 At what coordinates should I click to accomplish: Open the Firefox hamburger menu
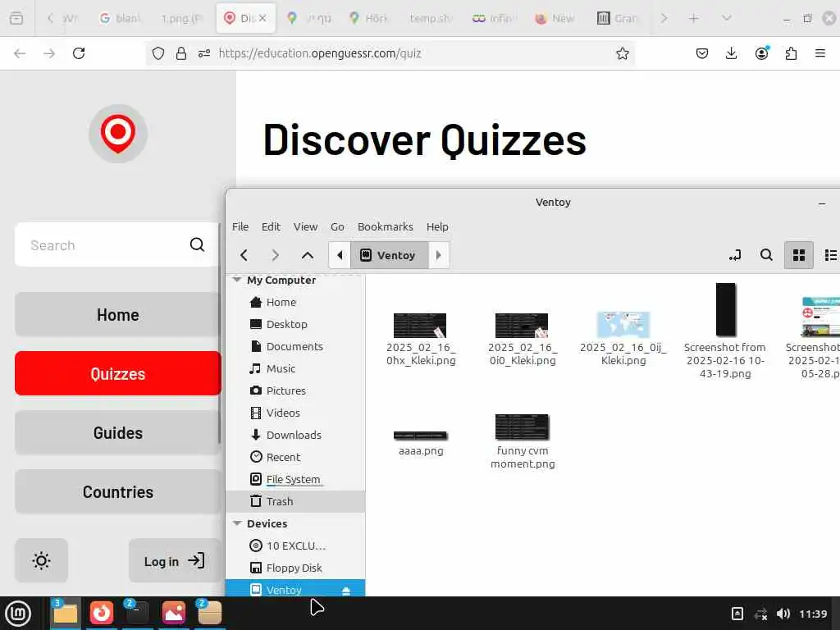820,53
